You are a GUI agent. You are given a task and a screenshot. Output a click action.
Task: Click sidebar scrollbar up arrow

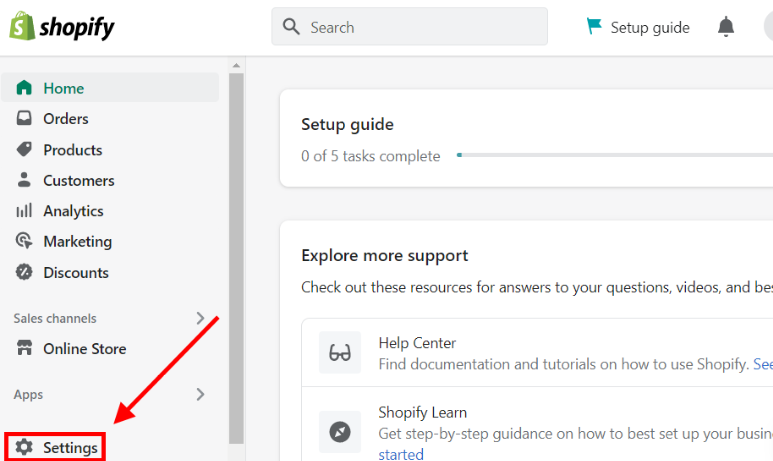(x=236, y=65)
